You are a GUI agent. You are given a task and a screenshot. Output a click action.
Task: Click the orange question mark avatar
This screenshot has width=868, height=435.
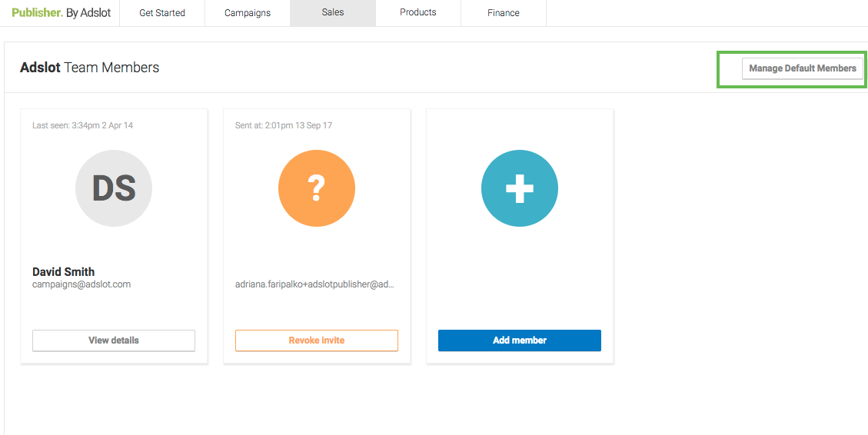[x=316, y=188]
